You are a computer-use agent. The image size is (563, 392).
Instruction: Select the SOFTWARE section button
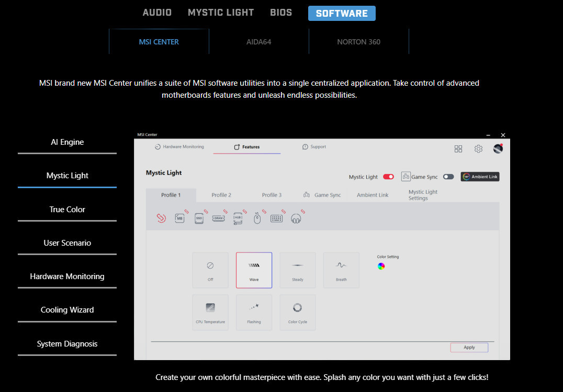342,13
